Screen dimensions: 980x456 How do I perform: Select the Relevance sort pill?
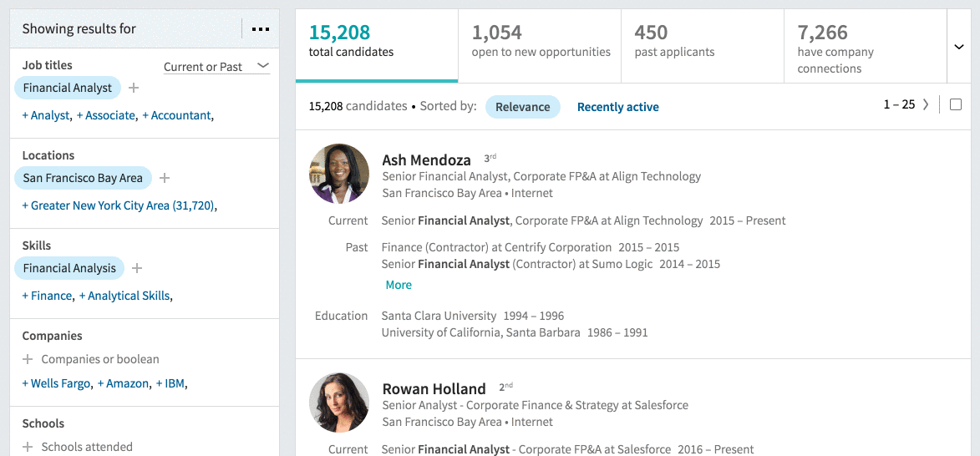[x=522, y=107]
